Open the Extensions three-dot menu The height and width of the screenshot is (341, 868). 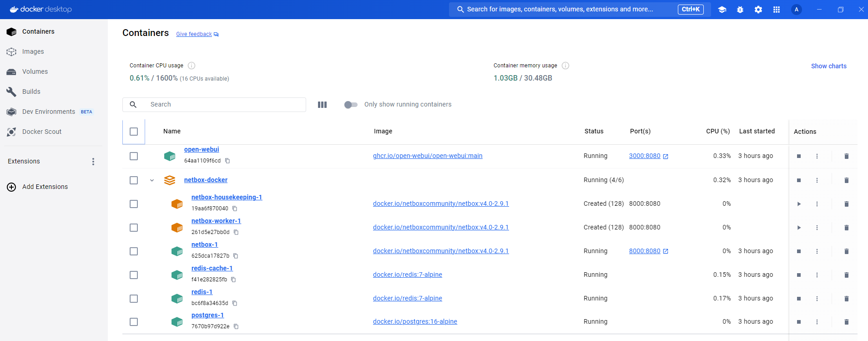pos(93,162)
